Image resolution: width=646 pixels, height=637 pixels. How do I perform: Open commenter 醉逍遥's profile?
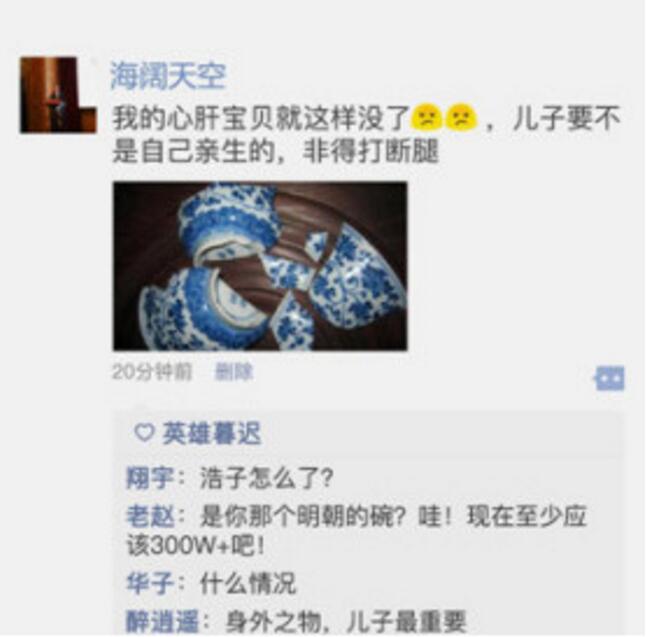pos(162,621)
